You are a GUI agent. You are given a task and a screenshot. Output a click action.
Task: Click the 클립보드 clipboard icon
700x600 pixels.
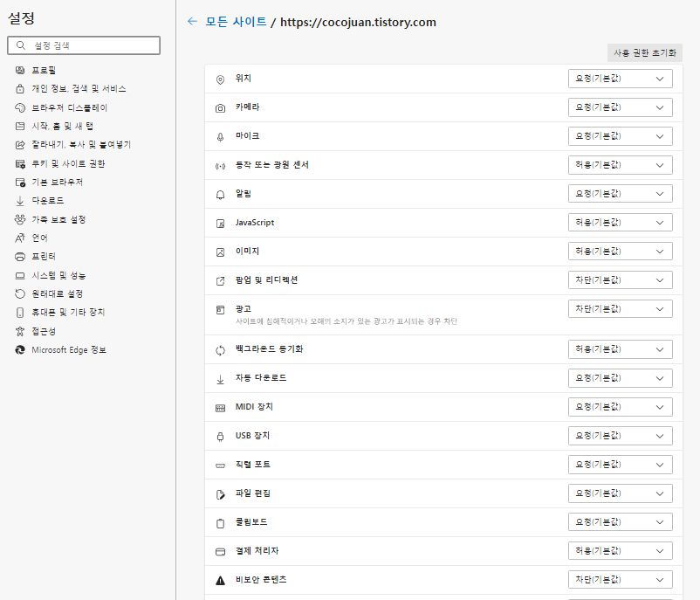pyautogui.click(x=219, y=521)
